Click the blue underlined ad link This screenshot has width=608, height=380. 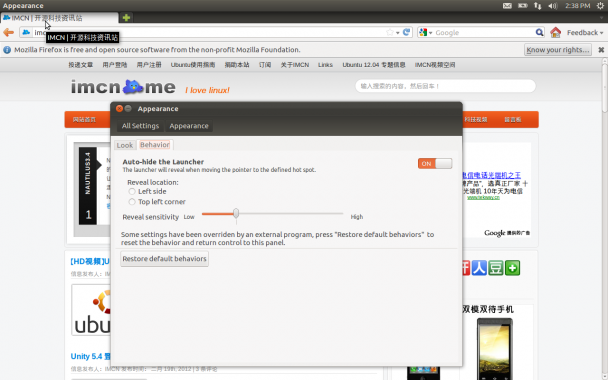492,175
